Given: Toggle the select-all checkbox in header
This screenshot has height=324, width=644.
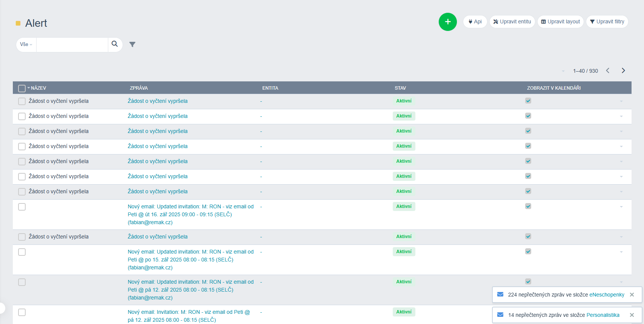Looking at the screenshot, I should (22, 88).
